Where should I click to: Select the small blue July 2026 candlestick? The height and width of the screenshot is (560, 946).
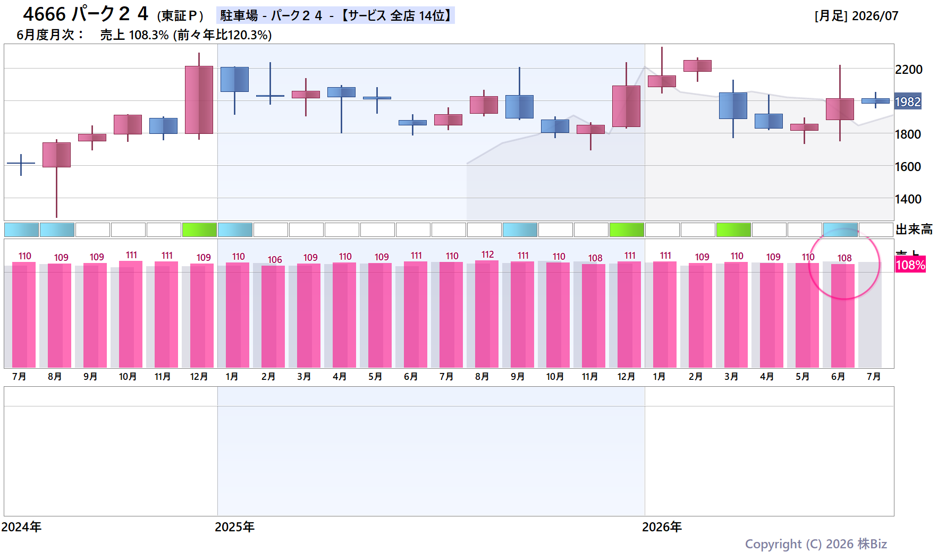click(x=875, y=100)
